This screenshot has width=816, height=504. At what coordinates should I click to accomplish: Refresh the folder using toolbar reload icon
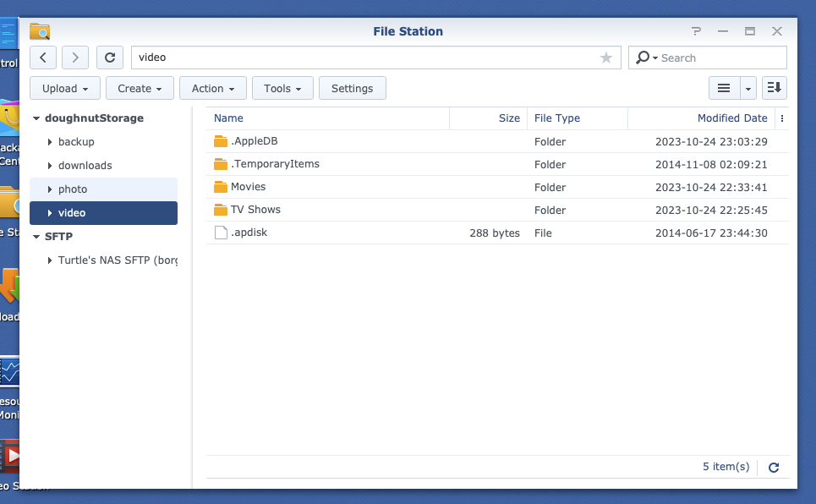(x=110, y=58)
